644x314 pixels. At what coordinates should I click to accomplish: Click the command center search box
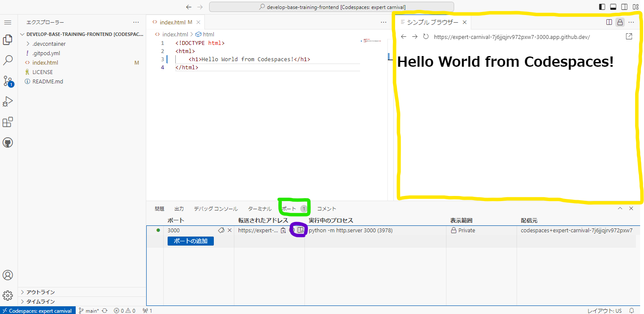click(331, 7)
